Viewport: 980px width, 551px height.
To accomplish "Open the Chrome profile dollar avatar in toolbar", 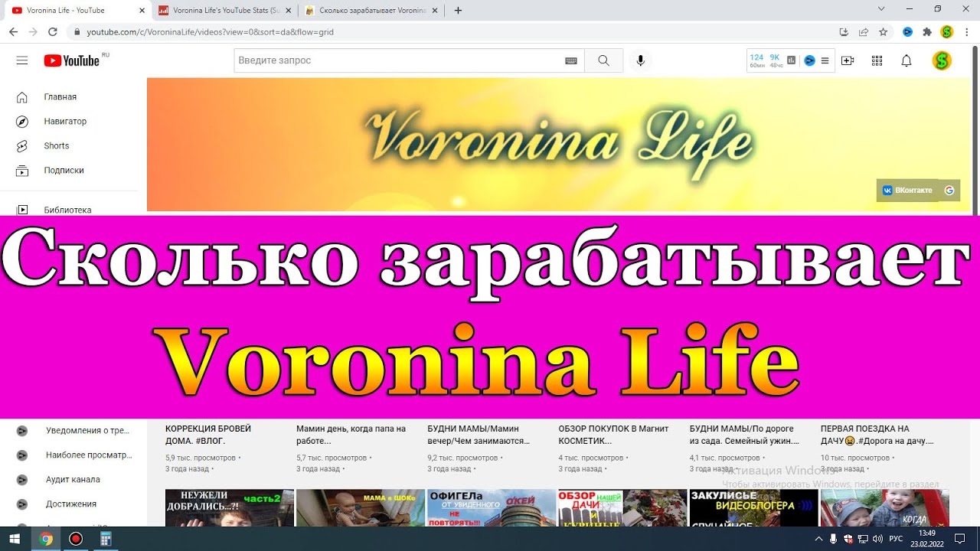I will point(947,32).
